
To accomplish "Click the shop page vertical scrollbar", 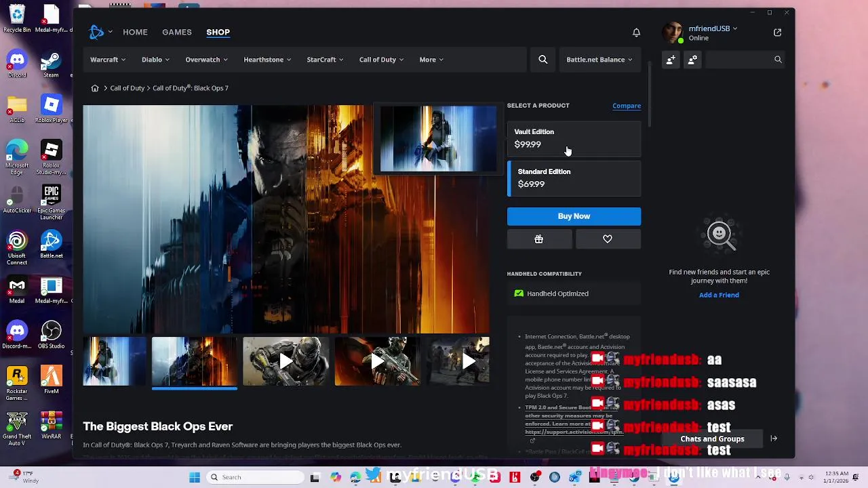I will coord(650,94).
